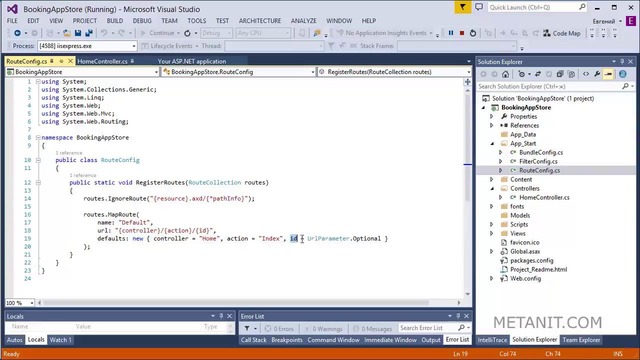Screen dimensions: 640x360
Task: Switch to the Team Explorer tab
Action: point(581,340)
